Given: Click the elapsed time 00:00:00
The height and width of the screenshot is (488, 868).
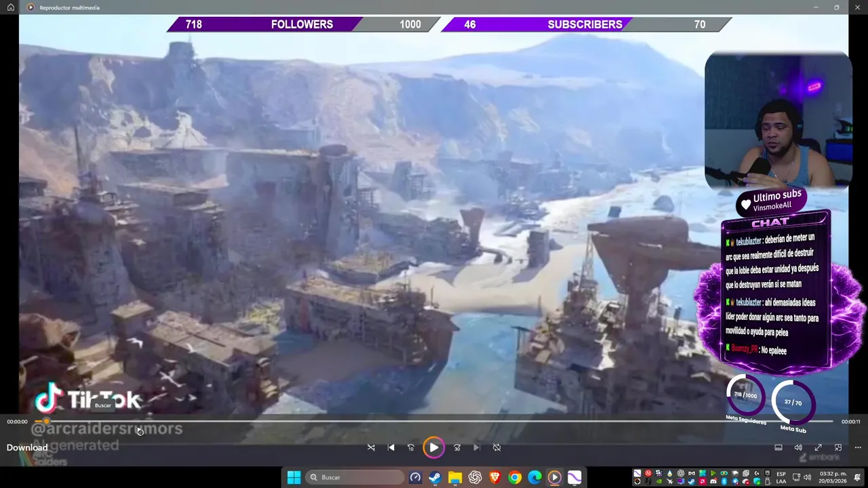Looking at the screenshot, I should [x=18, y=422].
